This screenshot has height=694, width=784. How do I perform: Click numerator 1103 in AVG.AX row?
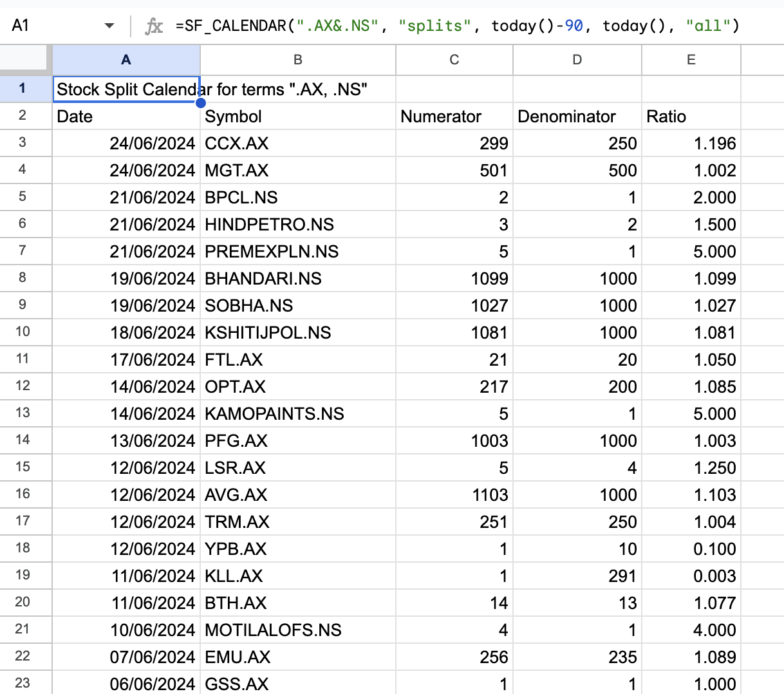coord(454,495)
